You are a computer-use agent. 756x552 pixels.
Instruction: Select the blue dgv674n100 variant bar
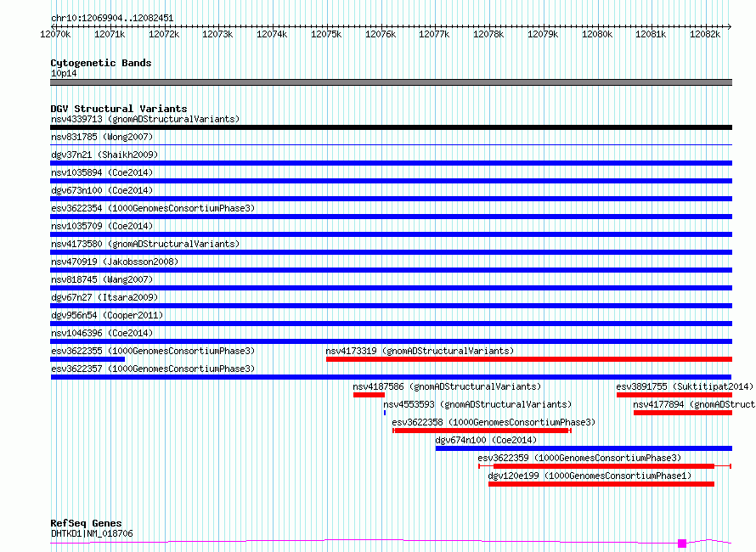pyautogui.click(x=584, y=448)
